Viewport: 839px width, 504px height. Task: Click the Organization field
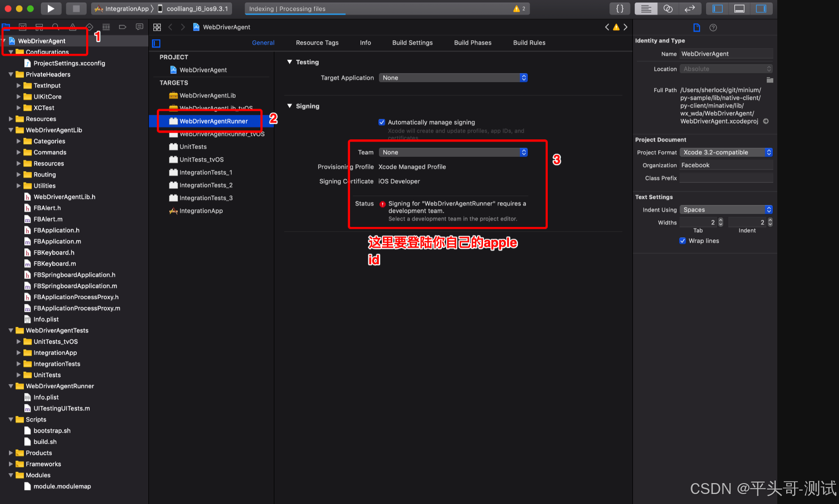coord(726,165)
